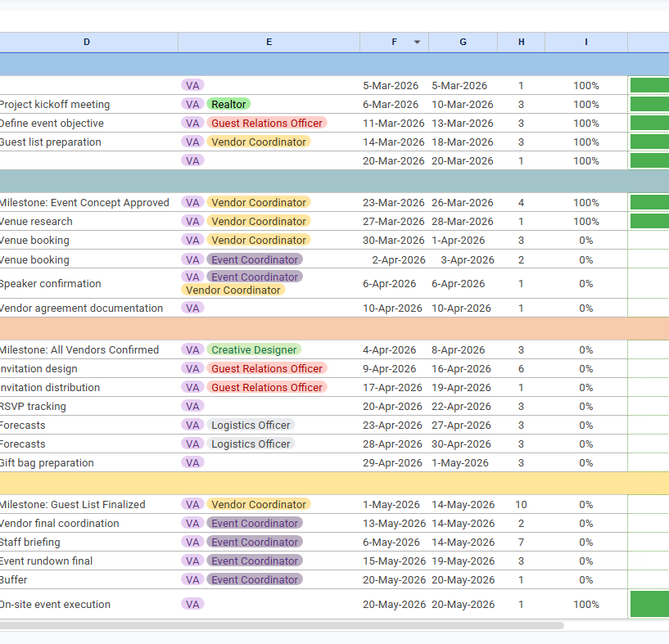
Task: Select Logistics Officer chip dated 23-Apr-2026
Action: click(251, 425)
